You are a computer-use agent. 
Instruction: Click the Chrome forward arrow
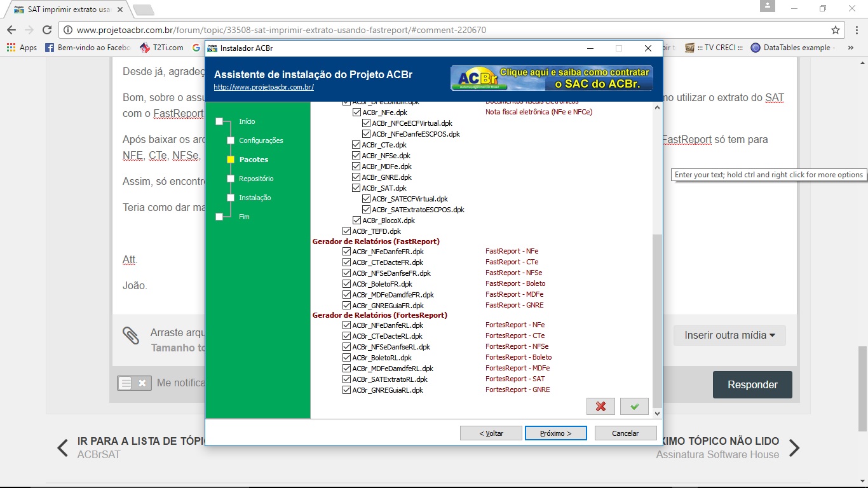click(29, 30)
